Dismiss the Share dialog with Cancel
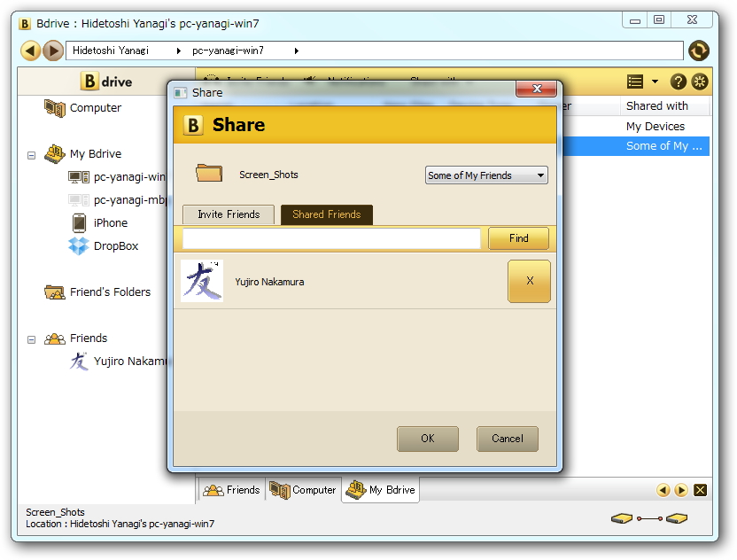737x560 pixels. point(508,439)
